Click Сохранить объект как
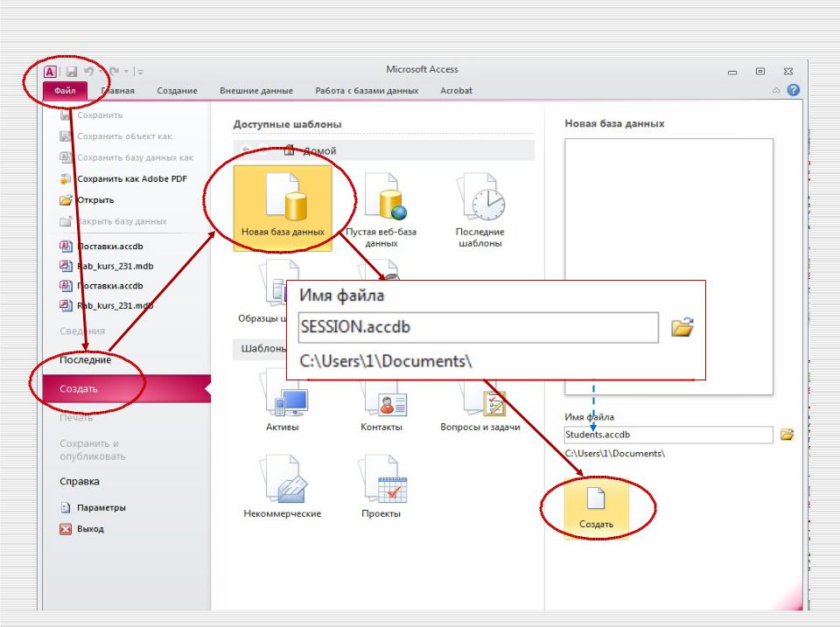Screen dimensions: 840x627 [x=124, y=136]
